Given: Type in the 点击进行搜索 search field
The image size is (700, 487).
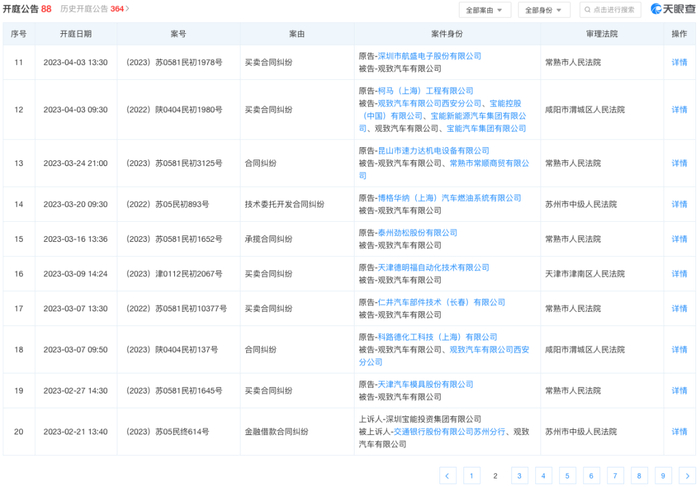Looking at the screenshot, I should (614, 10).
